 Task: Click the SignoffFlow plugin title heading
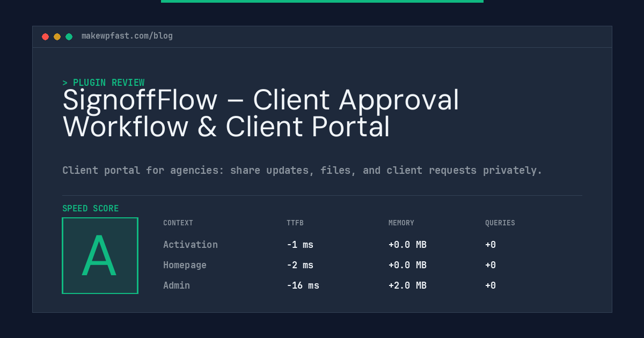[x=261, y=113]
